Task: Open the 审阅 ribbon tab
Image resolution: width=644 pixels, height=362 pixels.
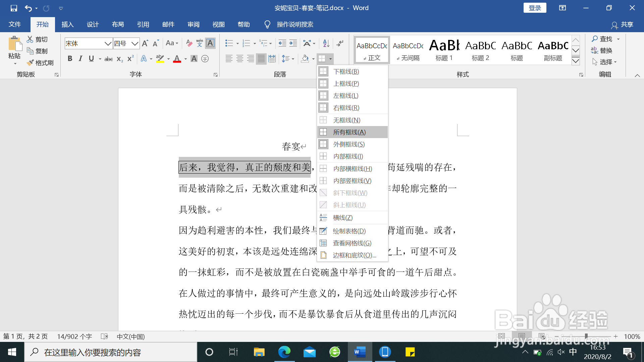Action: point(193,24)
